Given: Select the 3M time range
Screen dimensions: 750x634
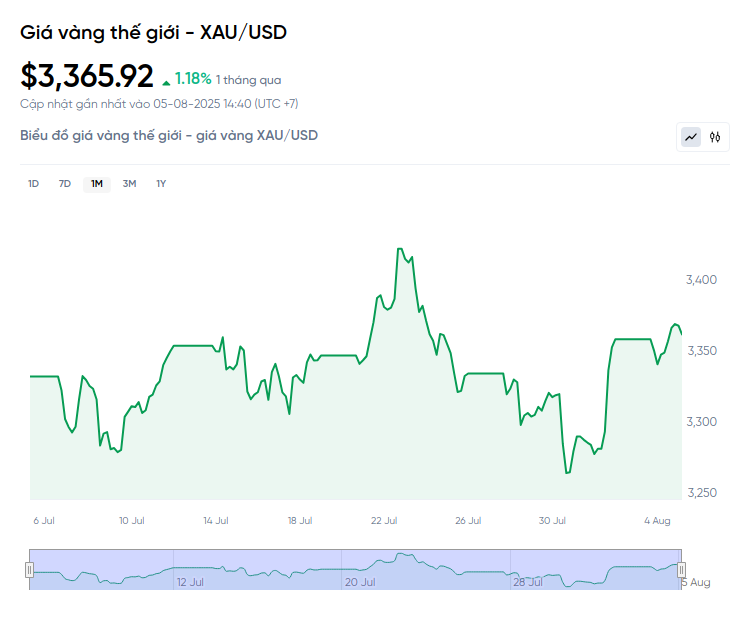Looking at the screenshot, I should tap(129, 183).
